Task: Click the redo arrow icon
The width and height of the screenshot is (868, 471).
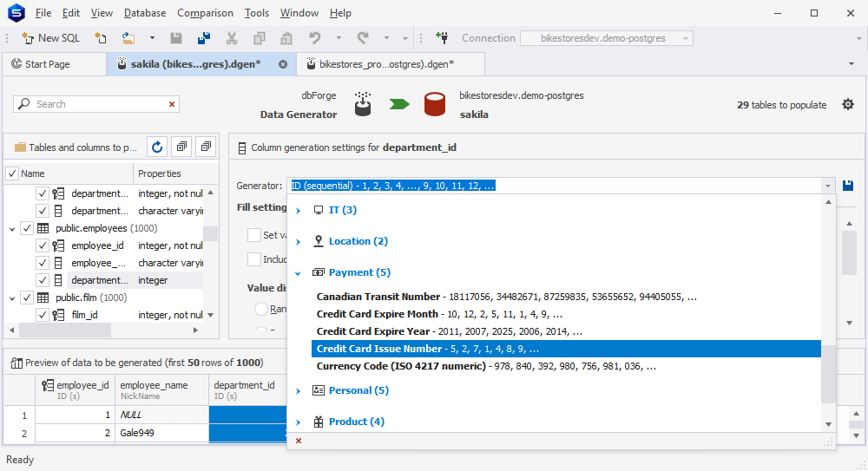Action: pyautogui.click(x=363, y=38)
